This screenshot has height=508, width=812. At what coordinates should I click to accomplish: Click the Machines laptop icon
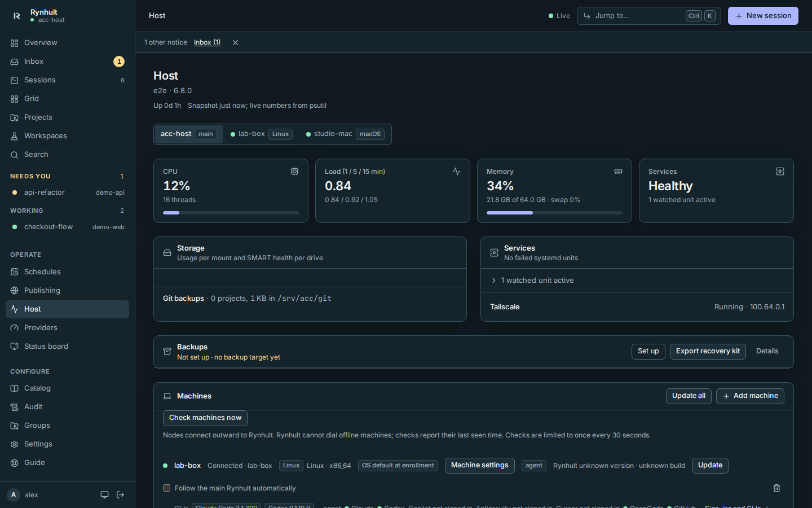tap(167, 396)
